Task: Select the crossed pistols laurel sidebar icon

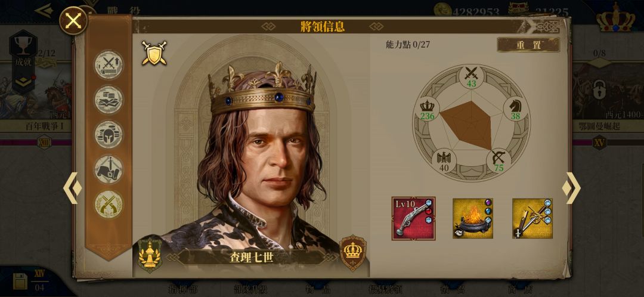Action: (109, 204)
